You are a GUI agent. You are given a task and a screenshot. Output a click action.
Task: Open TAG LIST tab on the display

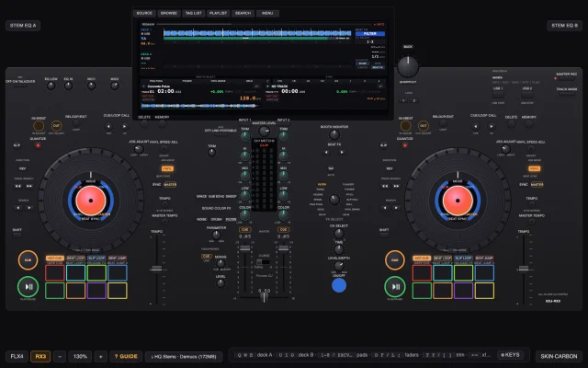tap(194, 13)
